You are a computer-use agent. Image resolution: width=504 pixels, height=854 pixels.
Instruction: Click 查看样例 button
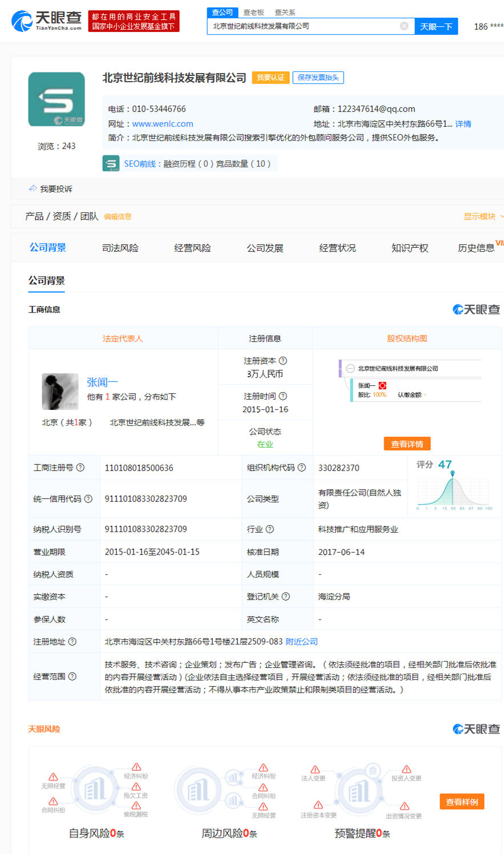462,801
